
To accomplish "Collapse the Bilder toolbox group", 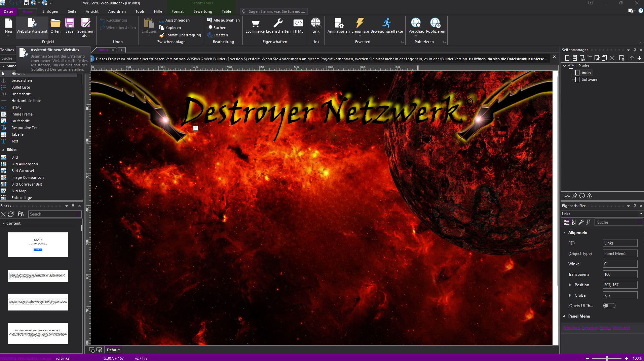I will (3, 150).
